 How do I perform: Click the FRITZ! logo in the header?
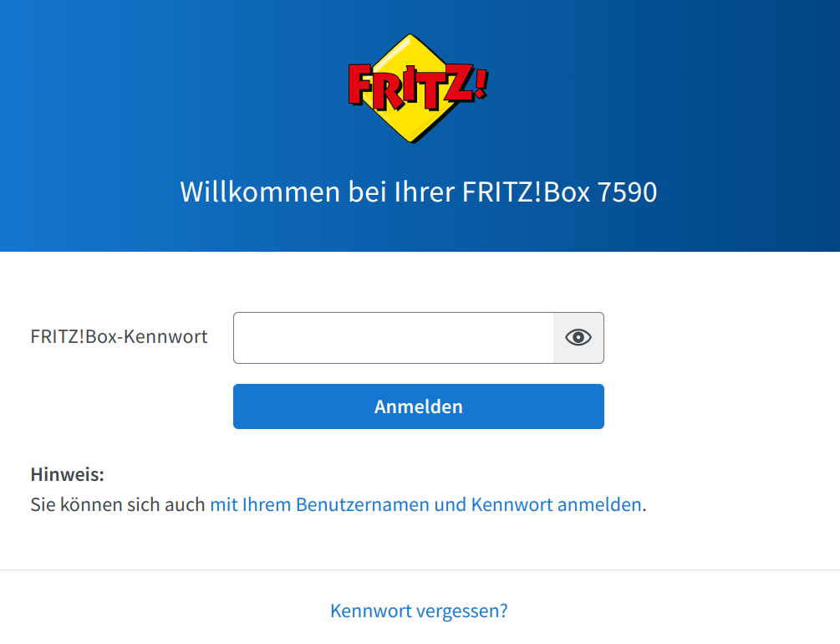418,89
